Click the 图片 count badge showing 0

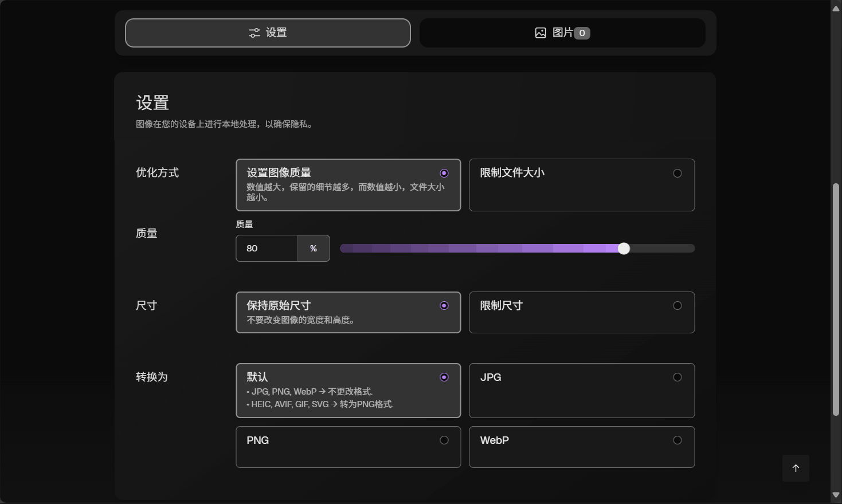(582, 33)
